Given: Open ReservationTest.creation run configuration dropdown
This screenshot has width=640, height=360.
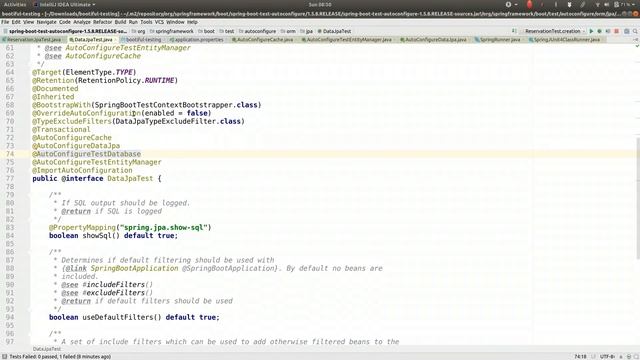Looking at the screenshot, I should click(554, 31).
